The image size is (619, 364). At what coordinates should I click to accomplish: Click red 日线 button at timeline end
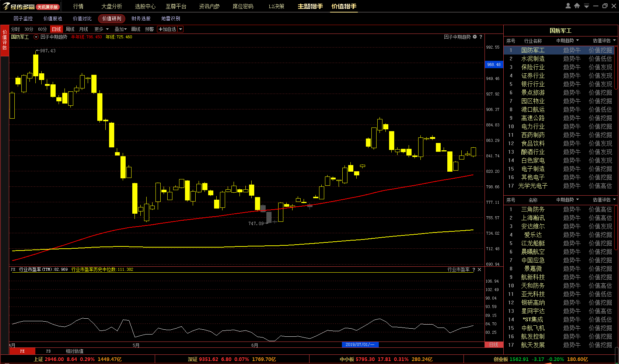[494, 344]
